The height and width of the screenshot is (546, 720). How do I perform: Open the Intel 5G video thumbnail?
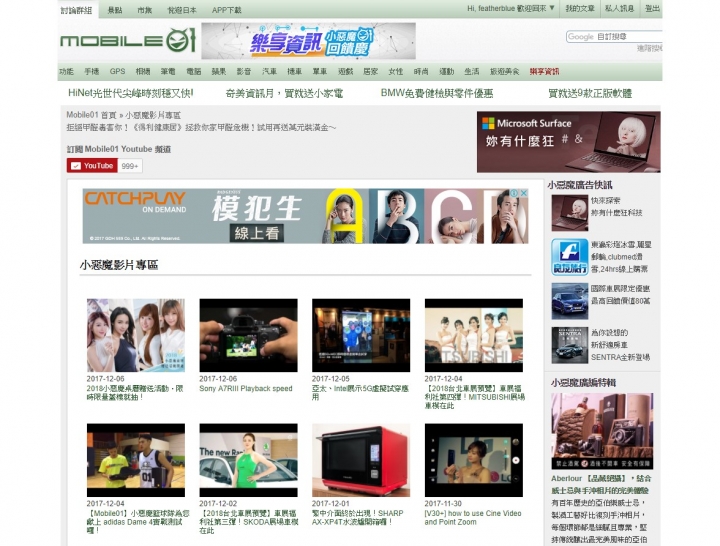click(x=361, y=335)
